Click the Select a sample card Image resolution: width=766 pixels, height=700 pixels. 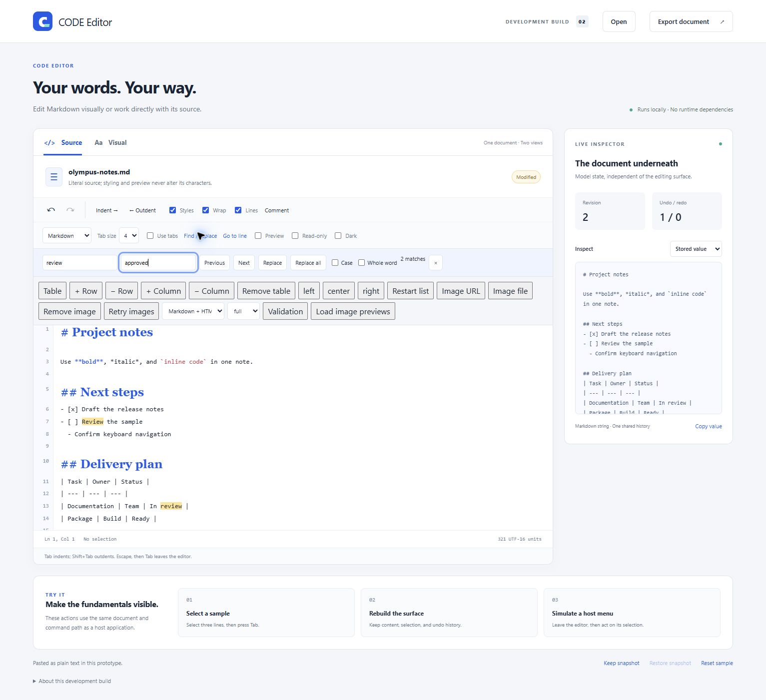266,613
